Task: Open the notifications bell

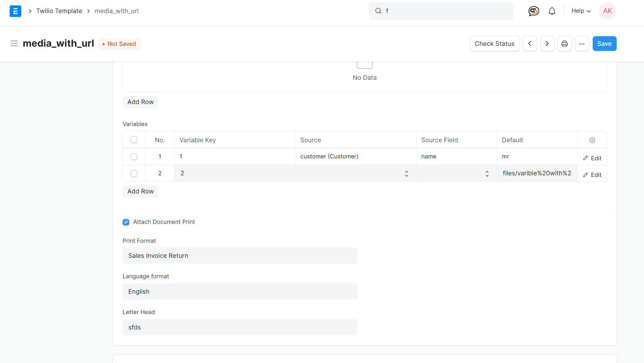Action: tap(552, 11)
